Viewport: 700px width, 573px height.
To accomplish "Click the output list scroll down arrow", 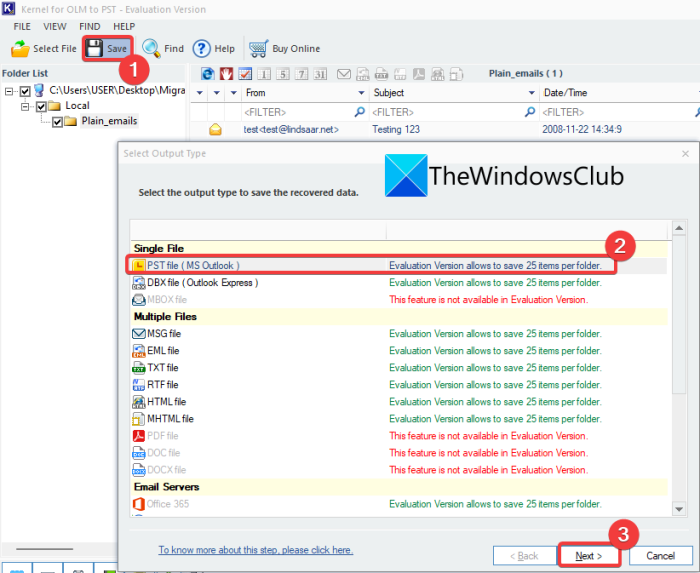I will click(x=679, y=509).
